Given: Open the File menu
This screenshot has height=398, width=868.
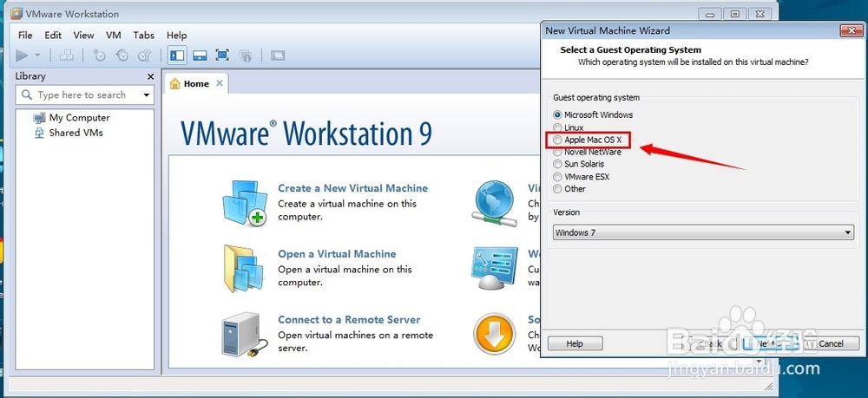Looking at the screenshot, I should [x=25, y=35].
